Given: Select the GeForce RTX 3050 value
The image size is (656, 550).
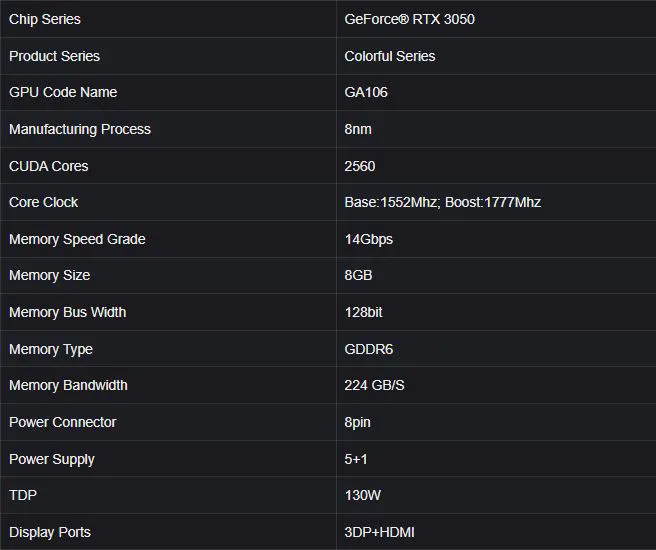Looking at the screenshot, I should (409, 19).
